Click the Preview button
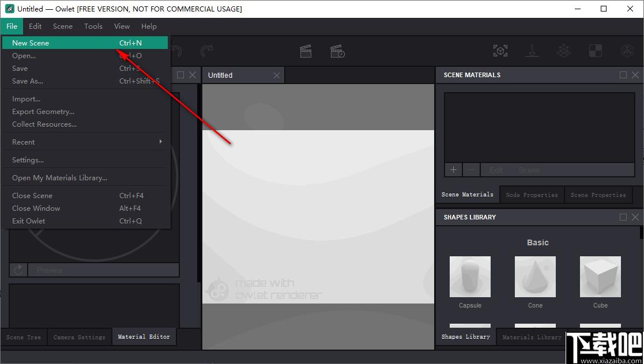This screenshot has height=364, width=644. pyautogui.click(x=104, y=270)
